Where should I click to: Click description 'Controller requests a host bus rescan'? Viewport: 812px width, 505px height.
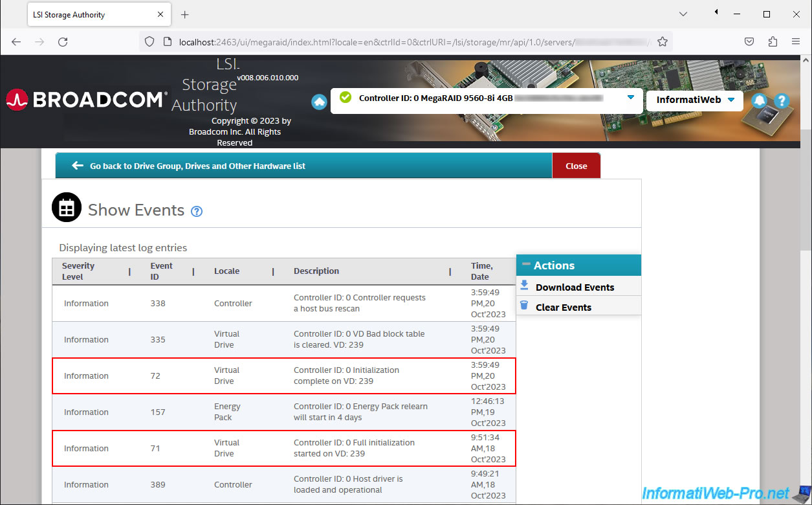[x=360, y=304]
